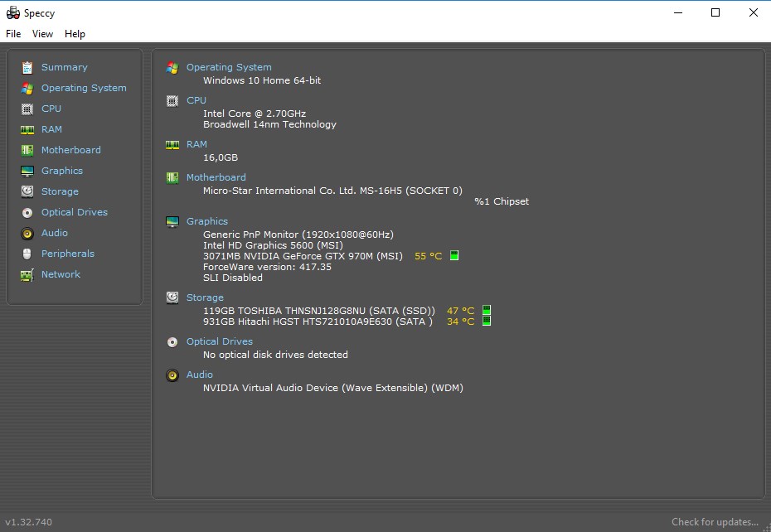The height and width of the screenshot is (532, 771).
Task: Select RAM in the sidebar
Action: (51, 128)
